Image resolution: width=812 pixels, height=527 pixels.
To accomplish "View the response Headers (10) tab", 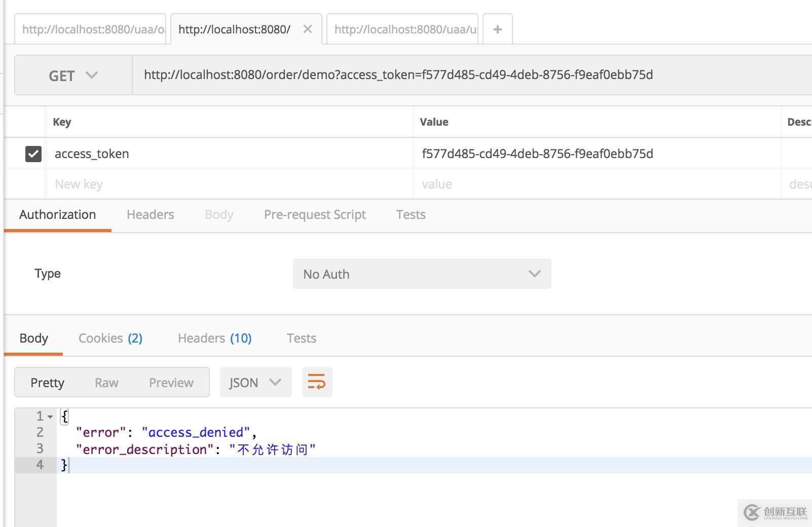I will [214, 338].
